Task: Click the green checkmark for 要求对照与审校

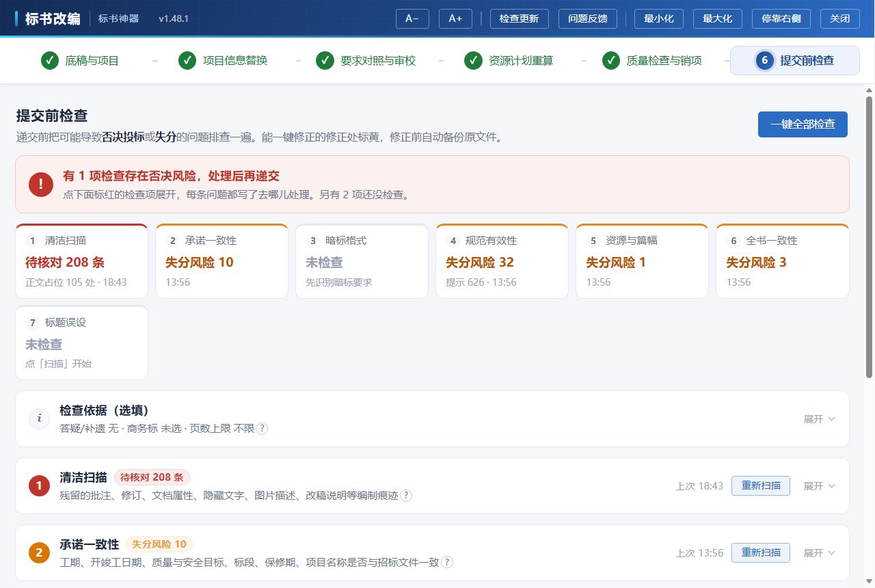Action: point(325,60)
